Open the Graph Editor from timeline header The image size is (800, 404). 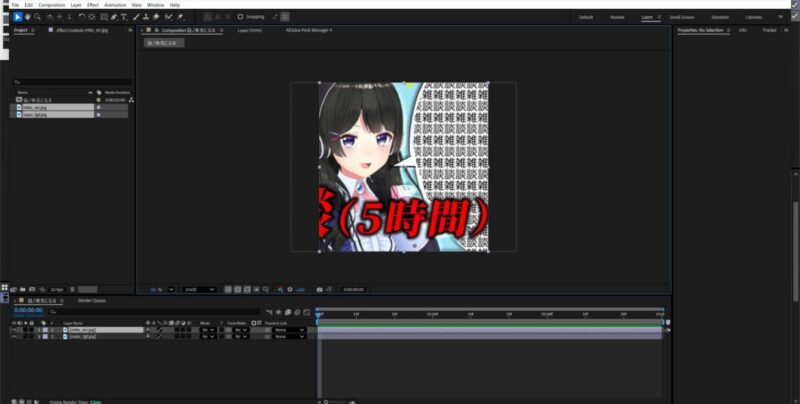(x=307, y=312)
